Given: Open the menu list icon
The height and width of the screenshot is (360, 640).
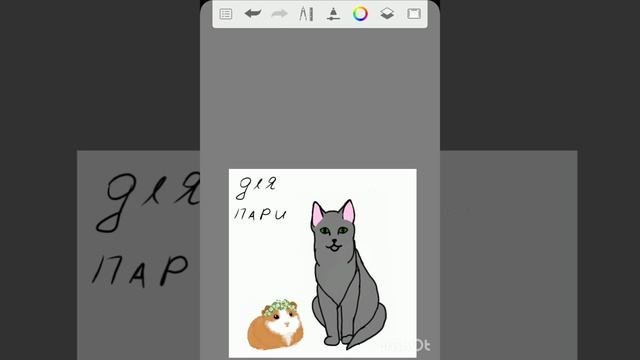Looking at the screenshot, I should (x=226, y=14).
